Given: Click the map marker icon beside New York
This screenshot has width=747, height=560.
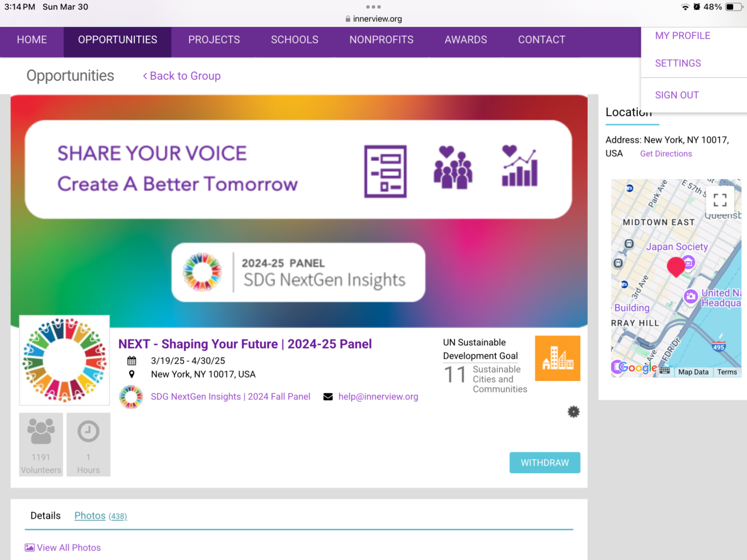Looking at the screenshot, I should pyautogui.click(x=132, y=374).
